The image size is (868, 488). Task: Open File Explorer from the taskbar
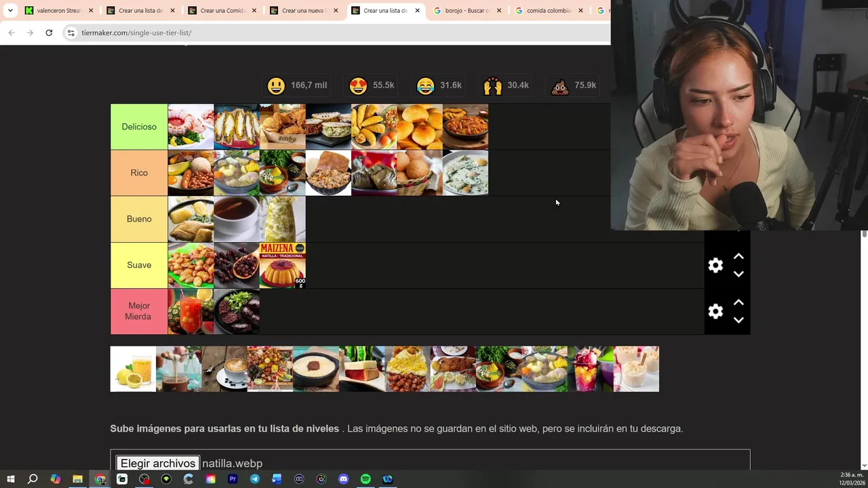[77, 479]
